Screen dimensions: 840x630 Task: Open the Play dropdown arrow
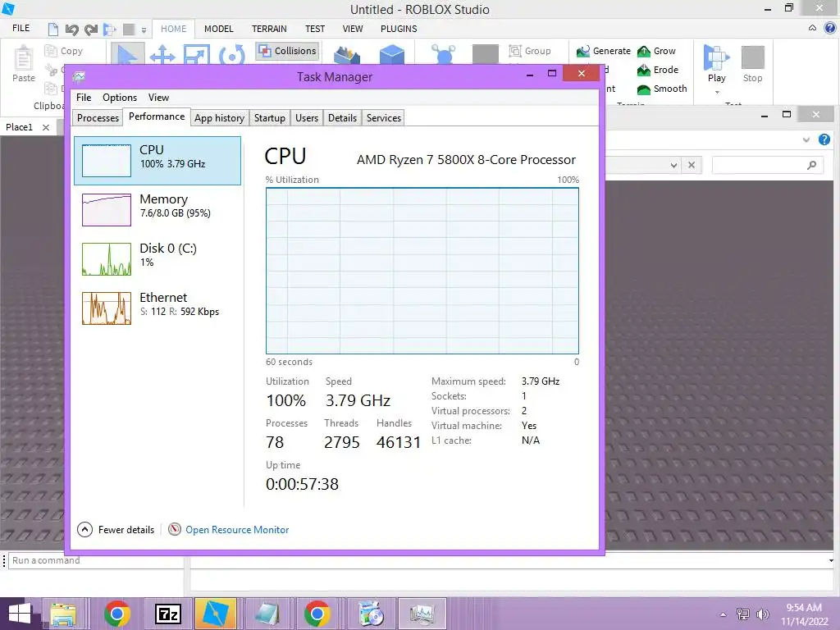pos(717,92)
